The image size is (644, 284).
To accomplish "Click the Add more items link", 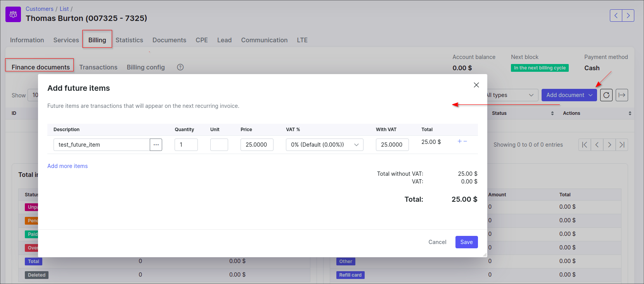I will click(x=68, y=166).
